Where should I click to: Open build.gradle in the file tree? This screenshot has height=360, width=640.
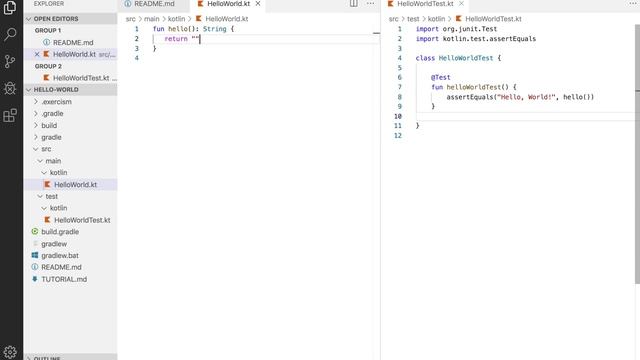click(x=60, y=232)
